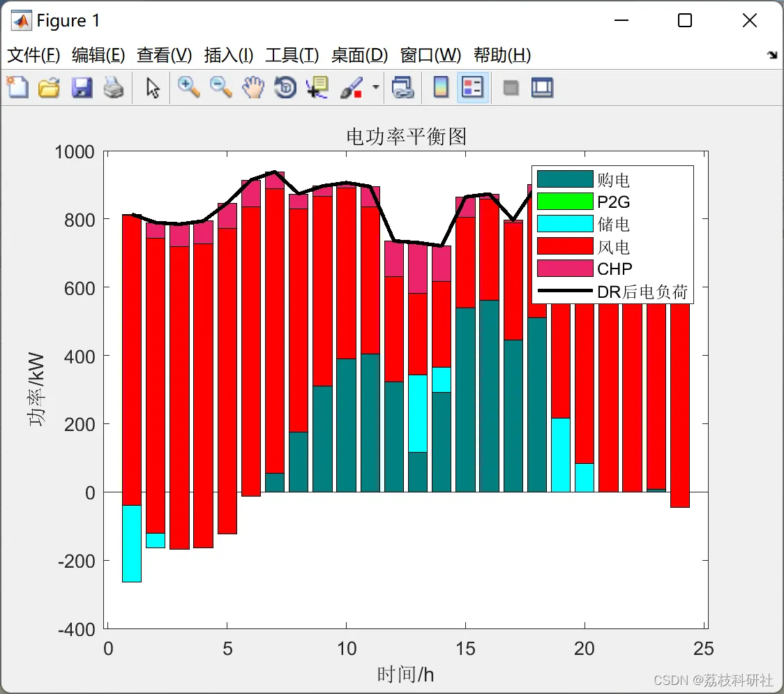This screenshot has width=784, height=694.
Task: Click the y-axis tick label 1000
Action: coord(75,152)
